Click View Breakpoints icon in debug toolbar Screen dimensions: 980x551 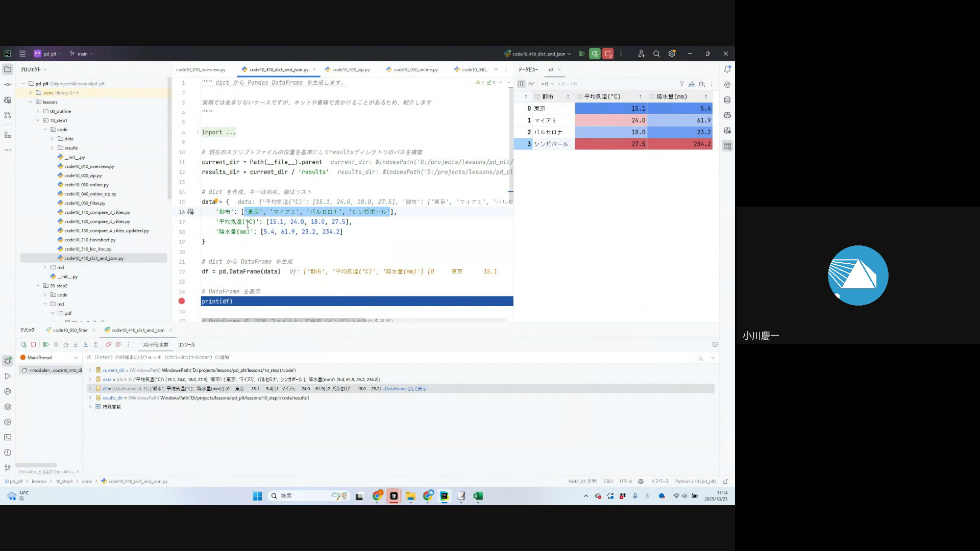pyautogui.click(x=108, y=345)
